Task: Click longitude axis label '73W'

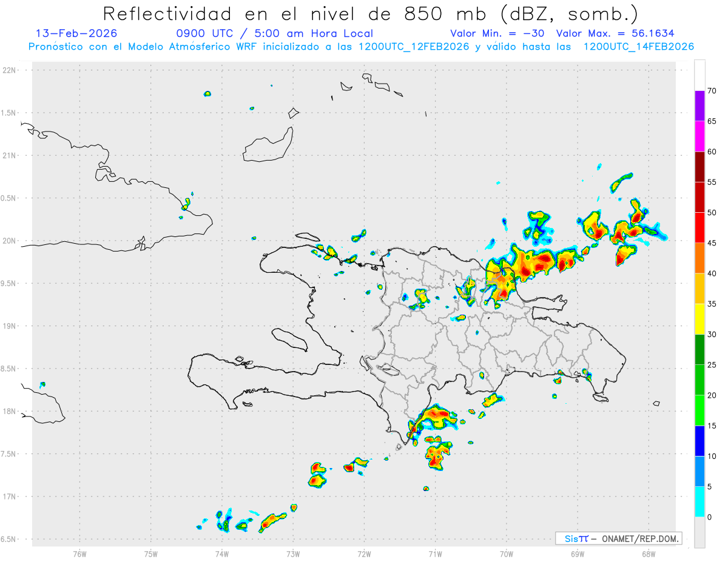Action: tap(293, 554)
